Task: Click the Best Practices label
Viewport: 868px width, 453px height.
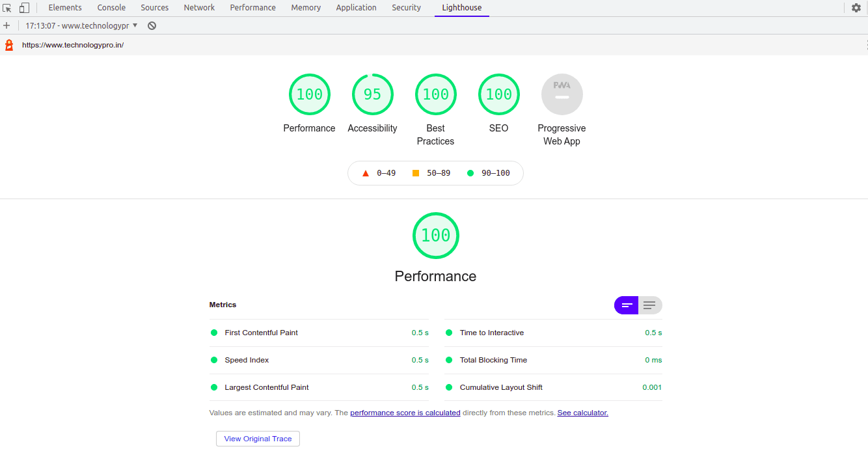Action: coord(436,135)
